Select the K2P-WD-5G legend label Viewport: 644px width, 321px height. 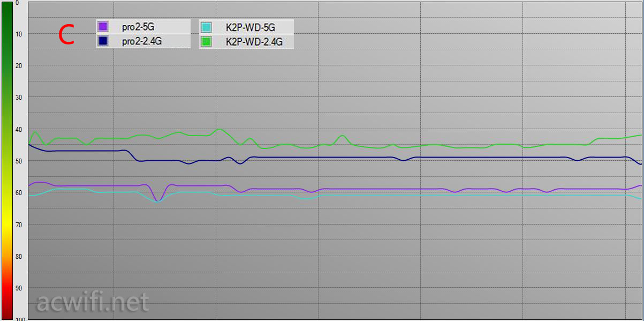tap(251, 26)
